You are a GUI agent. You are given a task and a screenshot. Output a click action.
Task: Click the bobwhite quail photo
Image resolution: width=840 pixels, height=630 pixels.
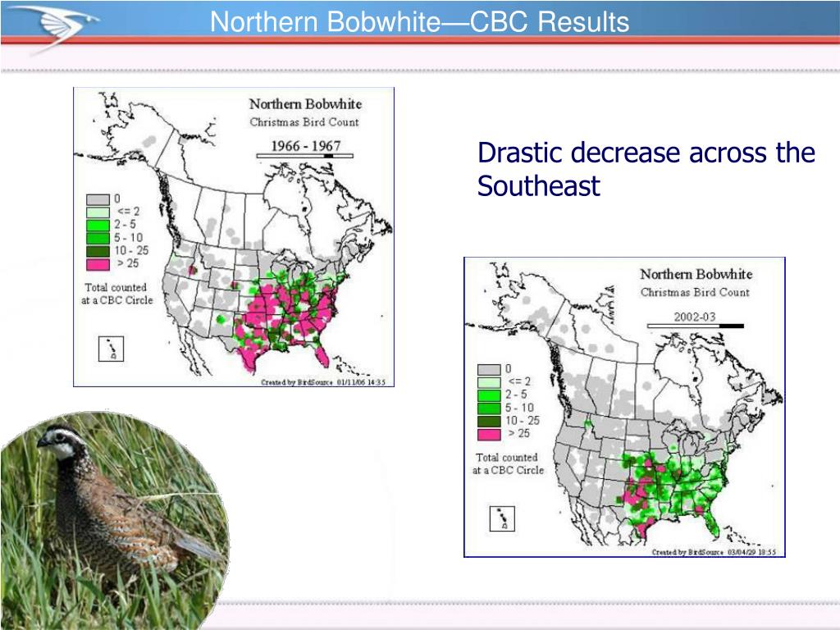click(113, 519)
